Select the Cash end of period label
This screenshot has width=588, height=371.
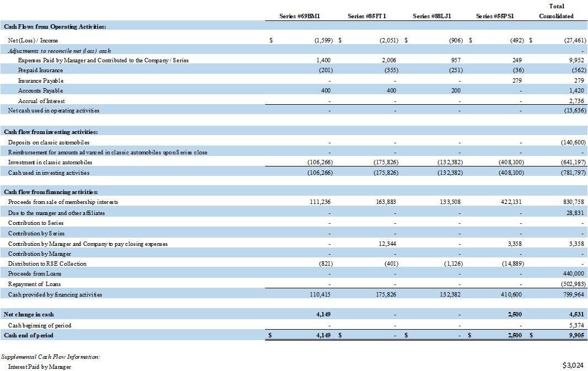(29, 335)
